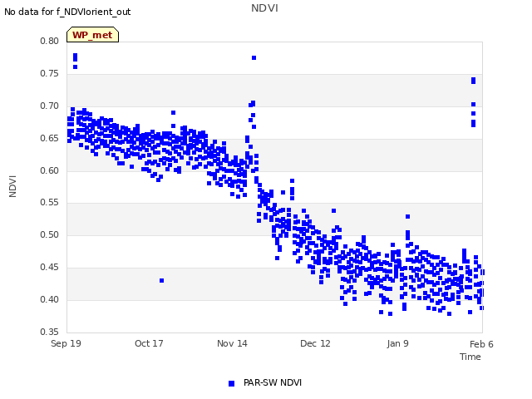Viewport: 532px width, 399px height.
Task: Select the PAR-SW NDVI legend label
Action: point(273,382)
